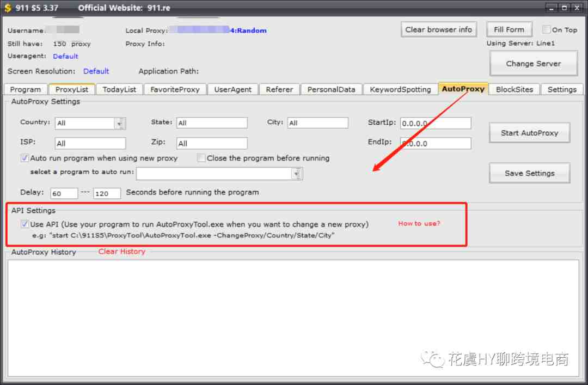
Task: Go to the Settings tab
Action: 562,89
